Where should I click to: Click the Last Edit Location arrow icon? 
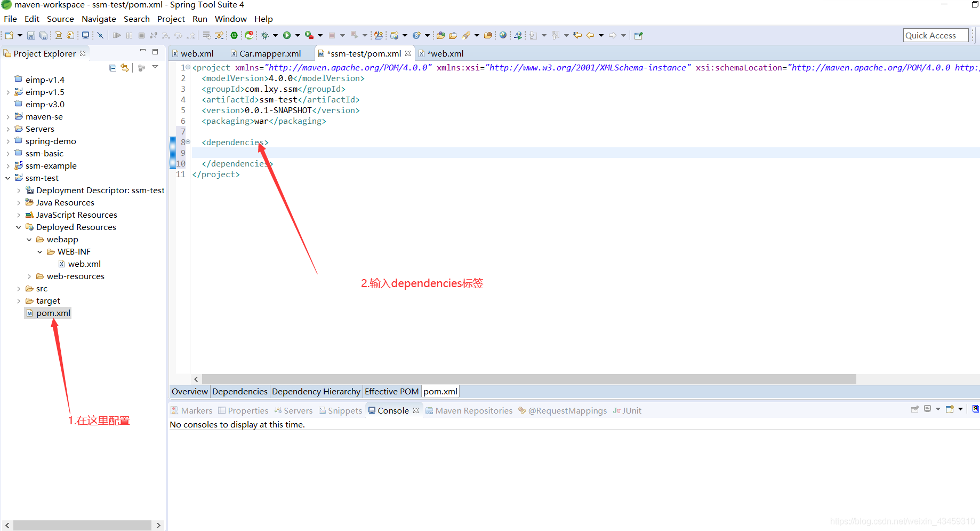pyautogui.click(x=577, y=35)
